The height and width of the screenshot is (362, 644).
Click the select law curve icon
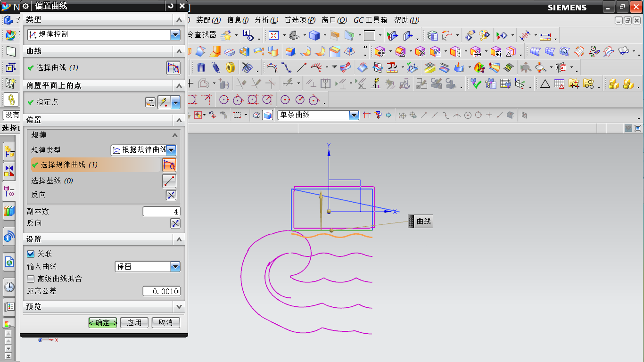tap(169, 165)
